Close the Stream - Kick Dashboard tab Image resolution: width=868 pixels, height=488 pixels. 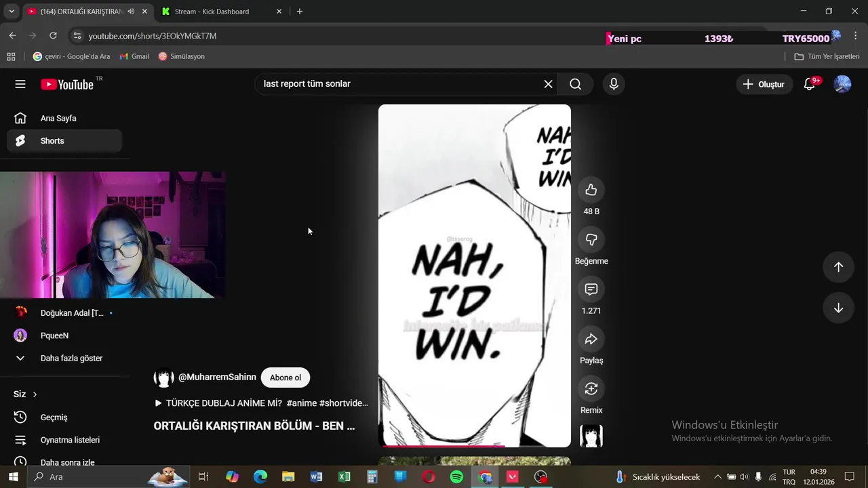[279, 12]
